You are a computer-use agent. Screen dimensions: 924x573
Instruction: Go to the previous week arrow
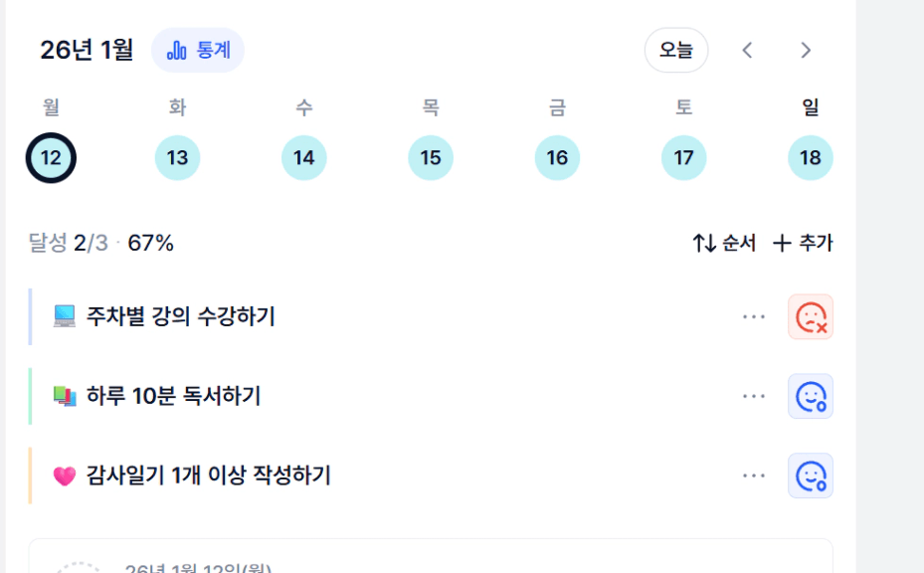point(748,50)
